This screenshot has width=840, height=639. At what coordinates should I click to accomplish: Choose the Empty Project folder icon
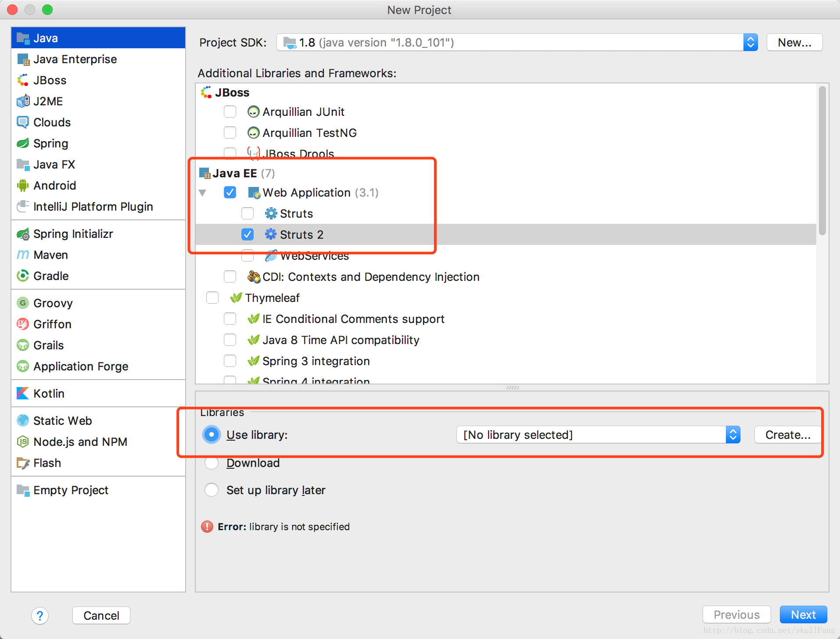23,490
